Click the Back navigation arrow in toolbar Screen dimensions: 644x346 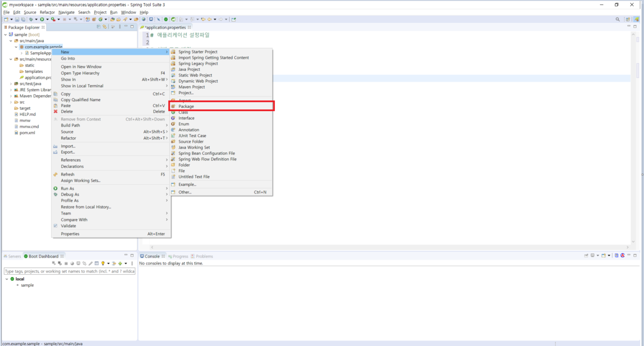[x=210, y=19]
